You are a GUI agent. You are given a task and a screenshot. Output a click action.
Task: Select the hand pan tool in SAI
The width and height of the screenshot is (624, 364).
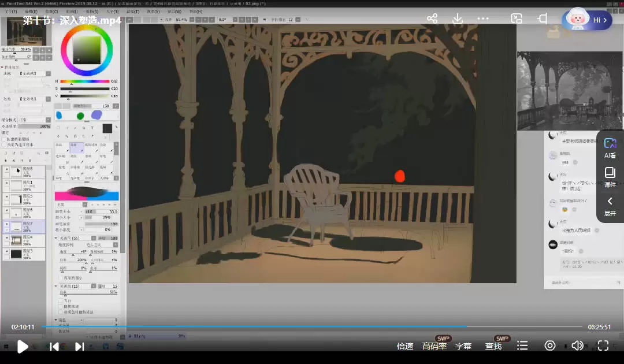click(84, 136)
